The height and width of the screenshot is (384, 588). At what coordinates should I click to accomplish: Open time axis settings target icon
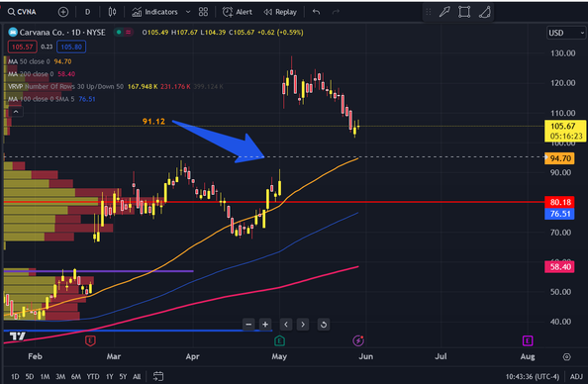click(x=566, y=356)
